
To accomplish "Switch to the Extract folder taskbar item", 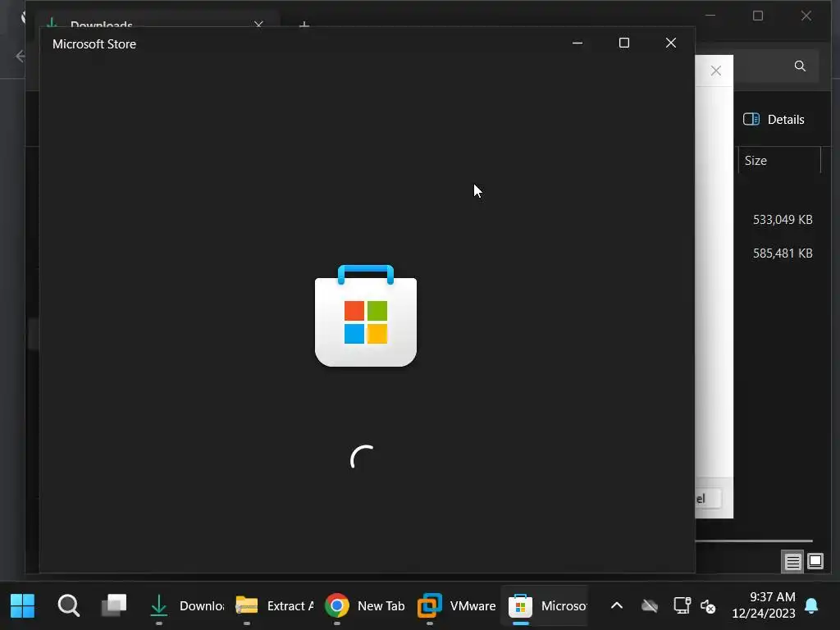I will (x=274, y=606).
